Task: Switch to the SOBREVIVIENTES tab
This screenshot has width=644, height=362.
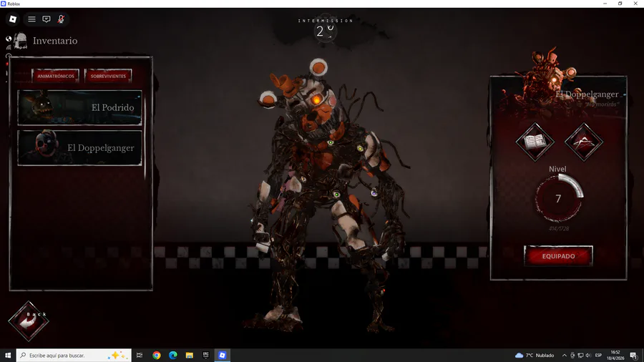Action: click(x=108, y=76)
